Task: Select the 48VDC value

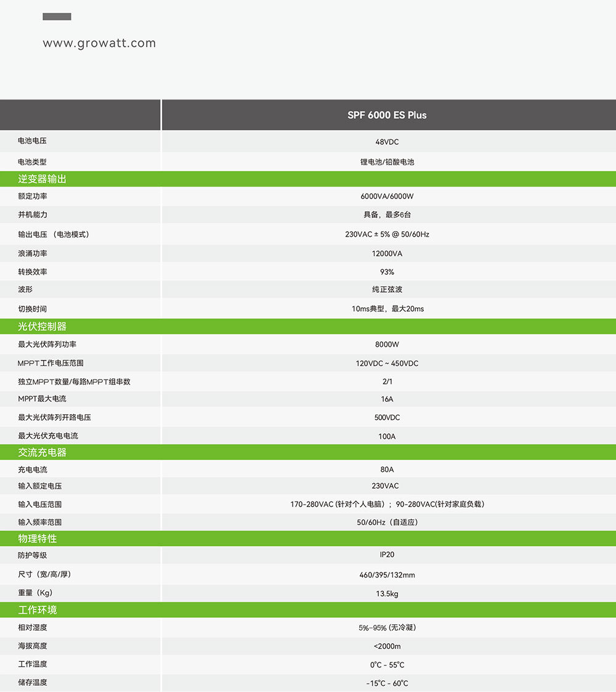Action: (x=387, y=142)
